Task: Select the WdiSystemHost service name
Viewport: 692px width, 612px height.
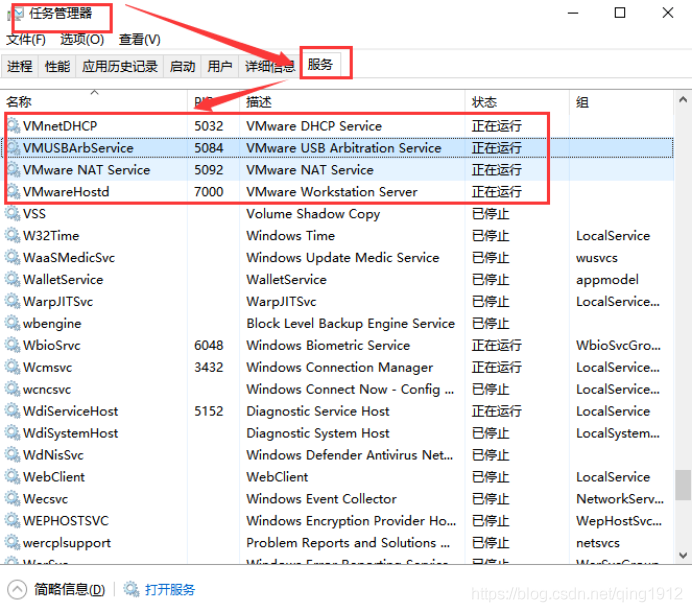Action: pos(71,433)
